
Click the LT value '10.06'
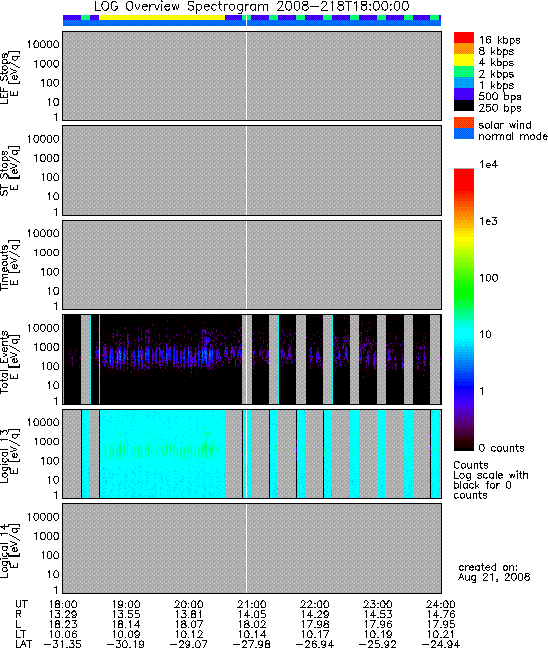tap(63, 634)
